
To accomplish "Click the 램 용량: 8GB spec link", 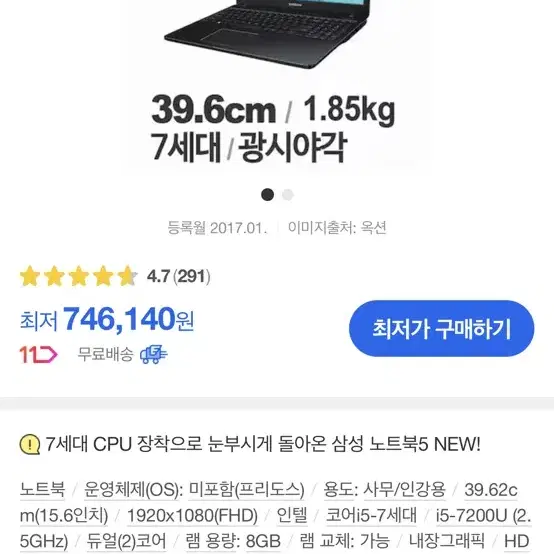I will 233,541.
